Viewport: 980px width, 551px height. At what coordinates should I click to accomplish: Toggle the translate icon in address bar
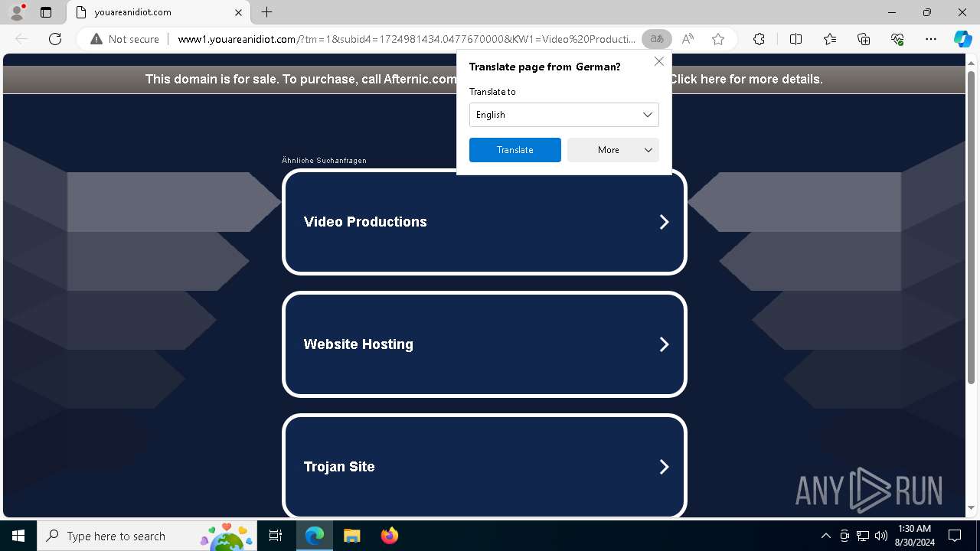(x=657, y=39)
